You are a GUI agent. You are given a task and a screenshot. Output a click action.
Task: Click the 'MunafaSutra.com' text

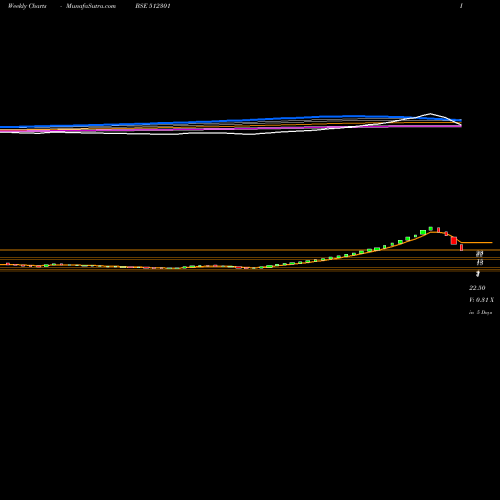pyautogui.click(x=91, y=6)
